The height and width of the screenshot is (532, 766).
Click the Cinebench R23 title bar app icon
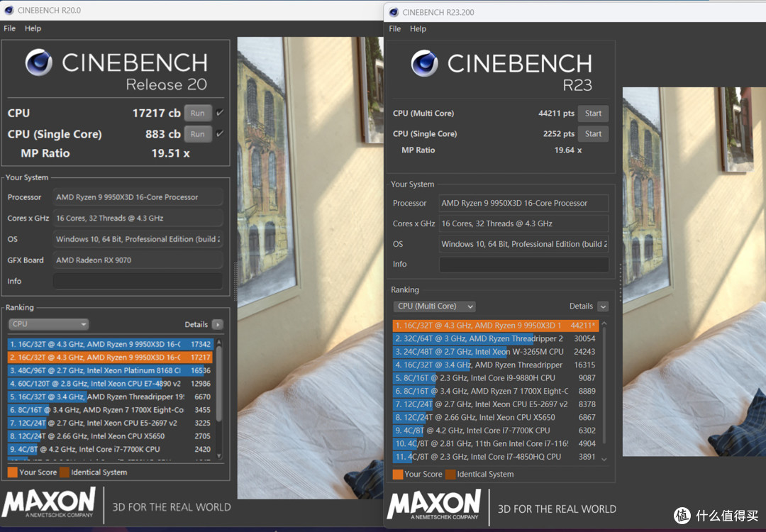pyautogui.click(x=394, y=12)
